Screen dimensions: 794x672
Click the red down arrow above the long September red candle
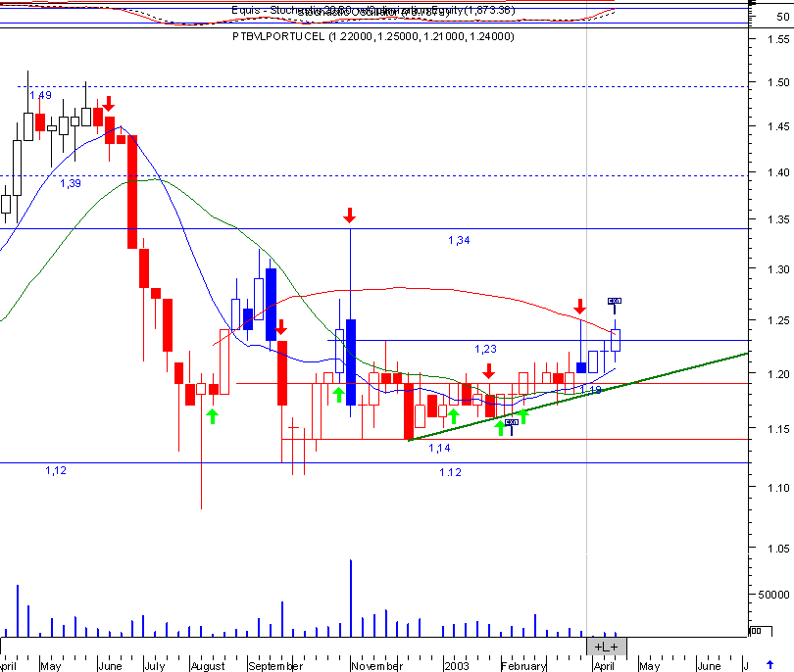click(281, 327)
